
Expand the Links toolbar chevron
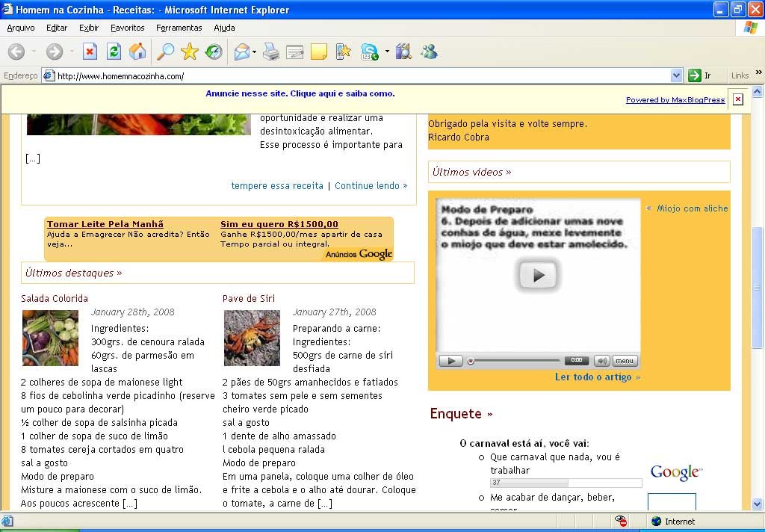click(x=758, y=75)
